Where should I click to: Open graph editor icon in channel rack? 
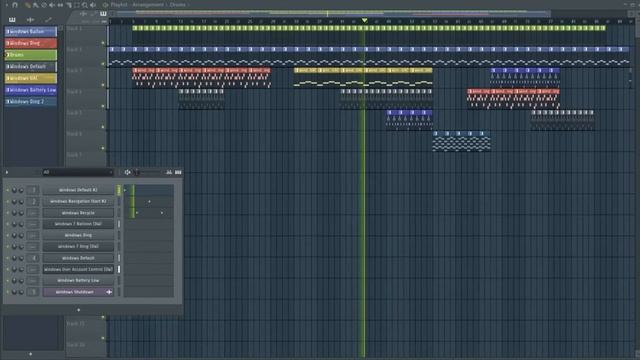[169, 172]
